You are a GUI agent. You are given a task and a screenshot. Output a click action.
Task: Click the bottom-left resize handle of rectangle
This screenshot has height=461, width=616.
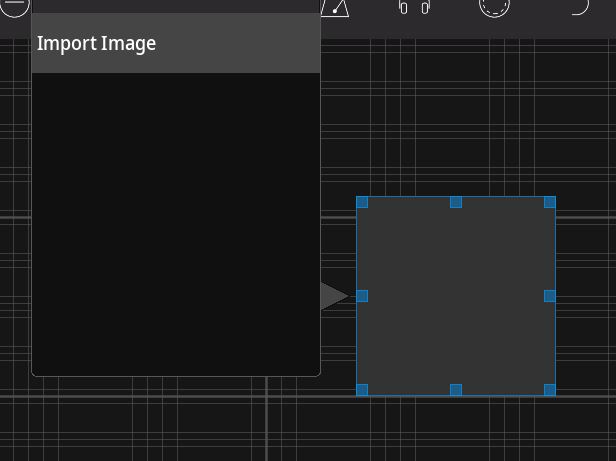pos(362,390)
